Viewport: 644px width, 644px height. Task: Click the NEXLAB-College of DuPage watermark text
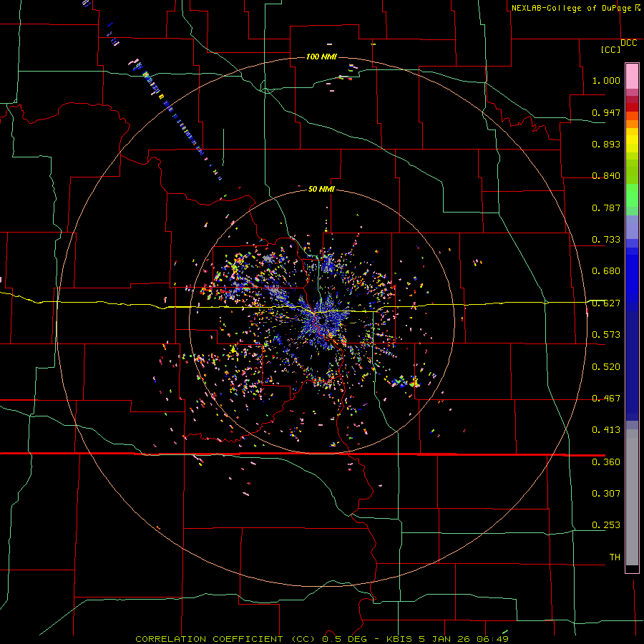pyautogui.click(x=571, y=8)
